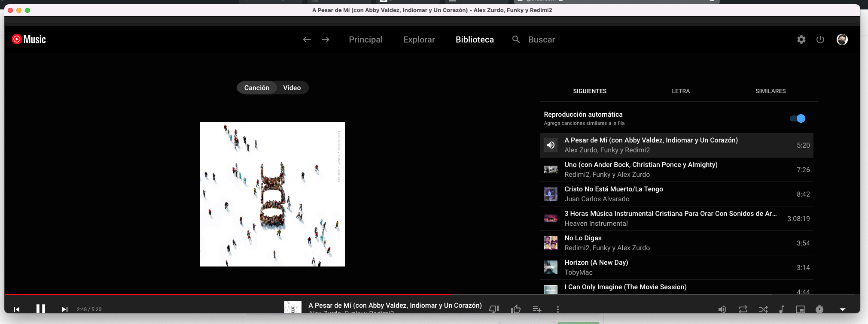Viewport: 868px width, 324px height.
Task: Click the volume speaker icon in player bar
Action: 722,309
